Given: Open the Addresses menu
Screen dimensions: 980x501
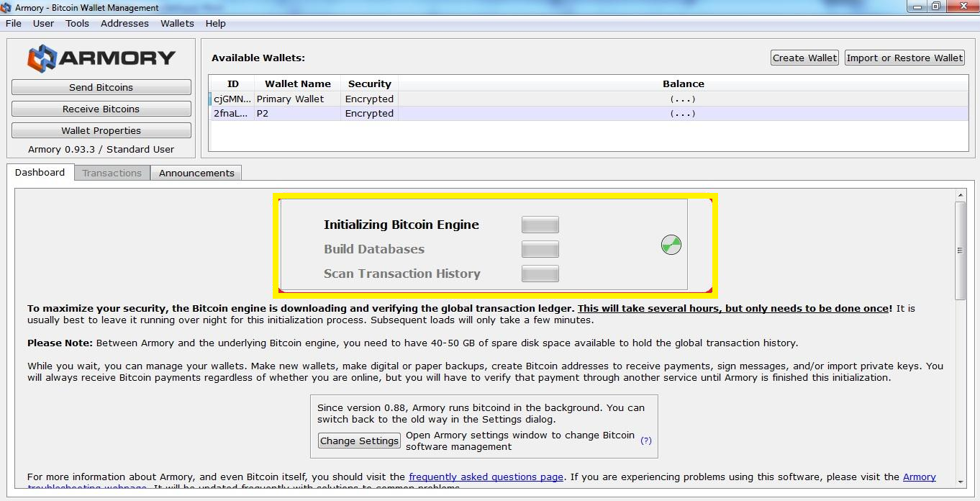Looking at the screenshot, I should click(124, 23).
